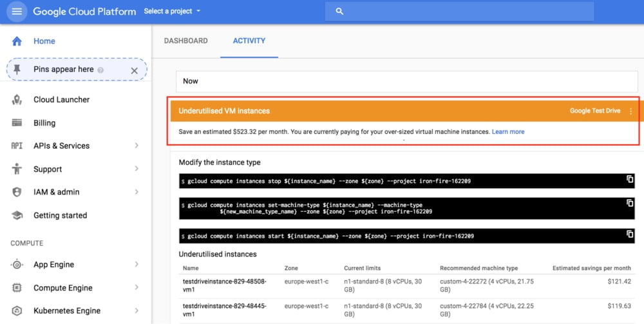Click the Zone column header
Screen dimensions: 644x324
point(291,268)
